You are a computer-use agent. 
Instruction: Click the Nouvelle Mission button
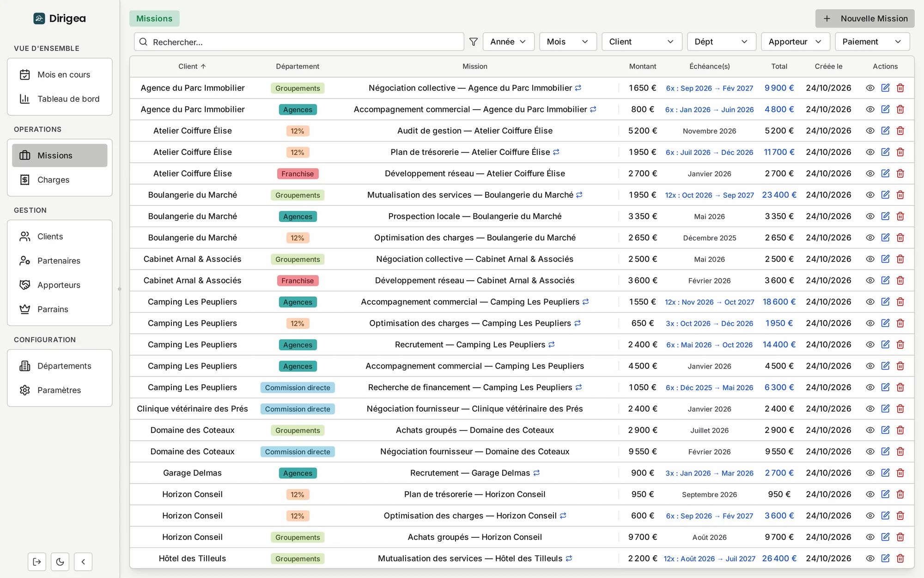coord(865,18)
